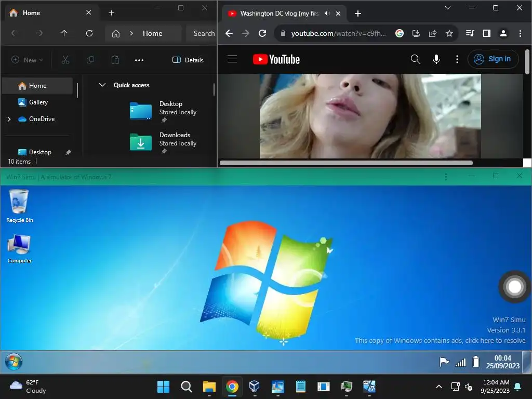Select the Recycle Bin in Win7 Simu
532x399 pixels.
(19, 206)
